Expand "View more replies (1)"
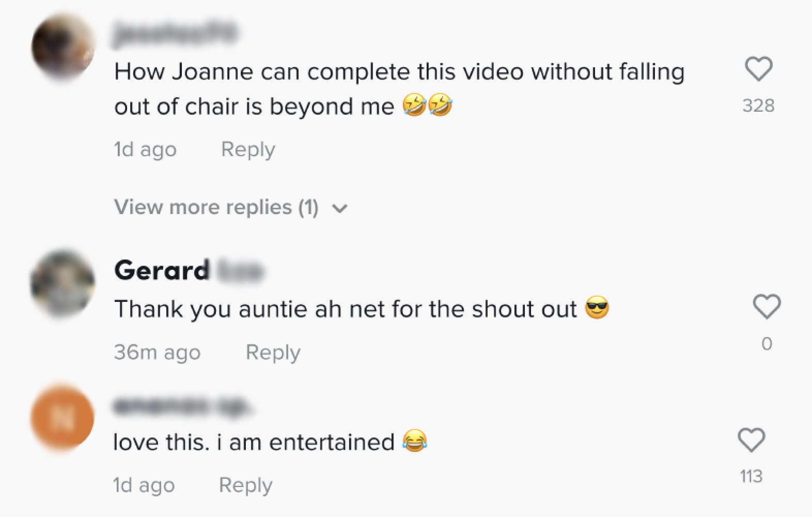Screen dimensions: 812x517 216,207
